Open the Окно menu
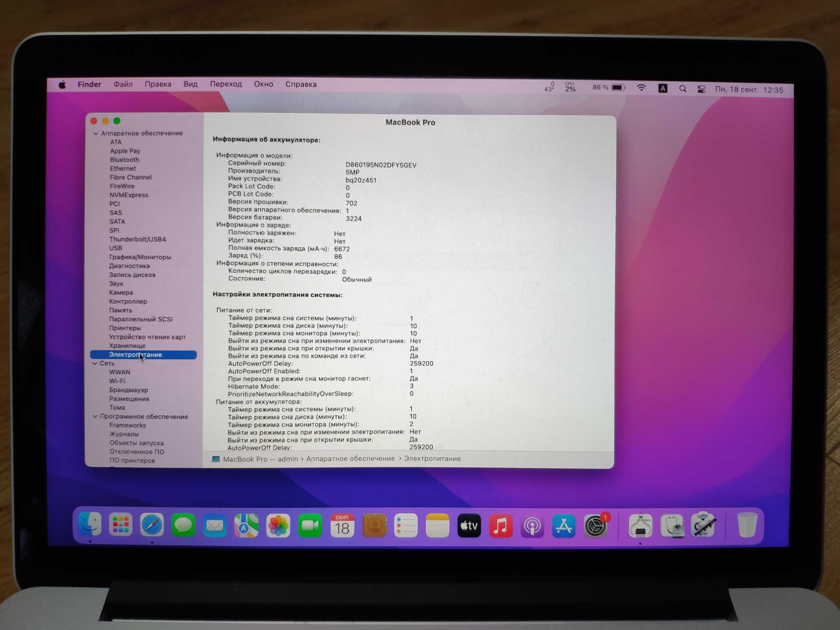Viewport: 840px width, 630px height. tap(263, 84)
